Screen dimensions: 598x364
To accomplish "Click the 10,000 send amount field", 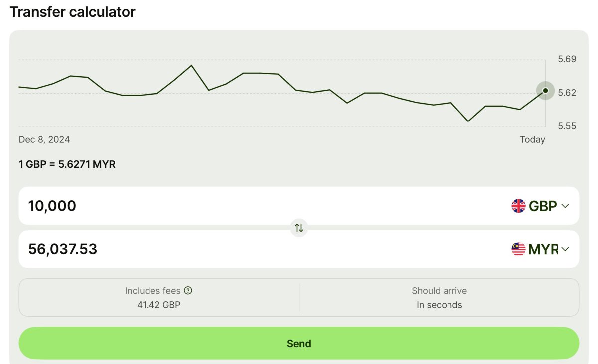I will pos(259,206).
